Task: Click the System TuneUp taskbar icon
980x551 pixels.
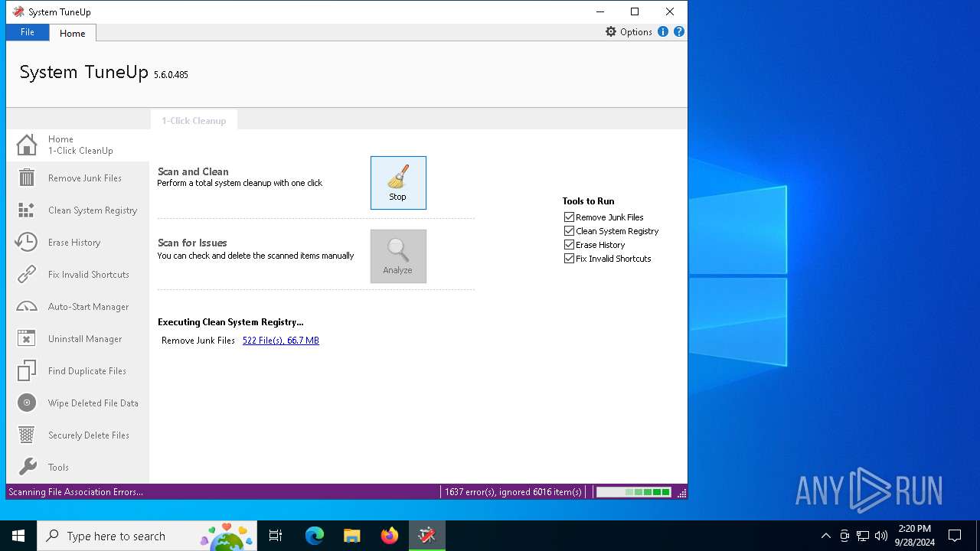Action: [426, 536]
